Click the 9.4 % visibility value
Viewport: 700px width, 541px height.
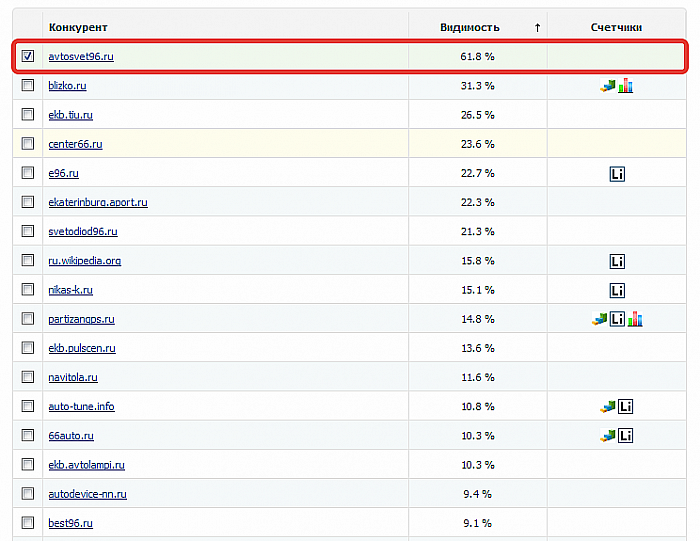tap(477, 494)
